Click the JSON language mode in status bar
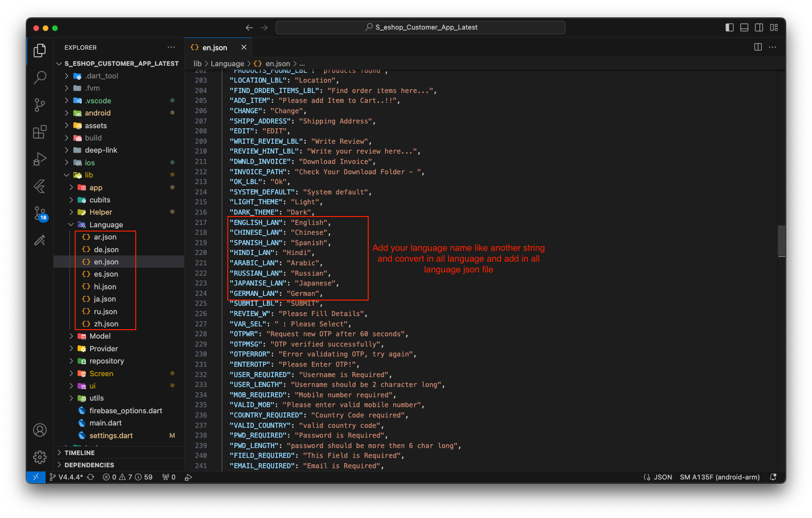 click(x=663, y=477)
